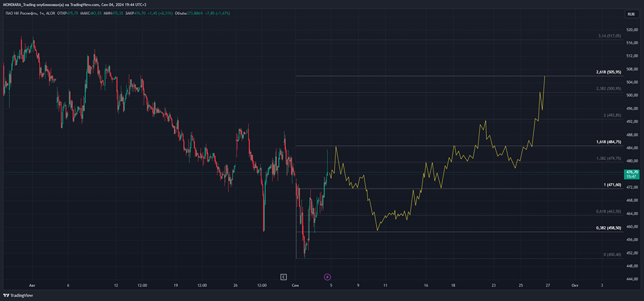Click the 27 date label on time axis
This screenshot has height=301, width=644.
tap(547, 284)
